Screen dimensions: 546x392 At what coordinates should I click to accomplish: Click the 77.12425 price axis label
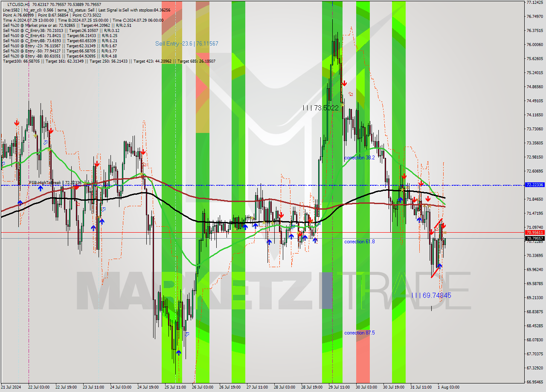click(535, 3)
